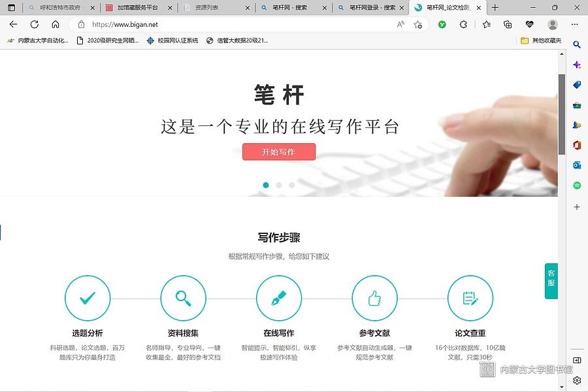This screenshot has height=392, width=588.
Task: Click the 选题分析 heading text
Action: [88, 333]
